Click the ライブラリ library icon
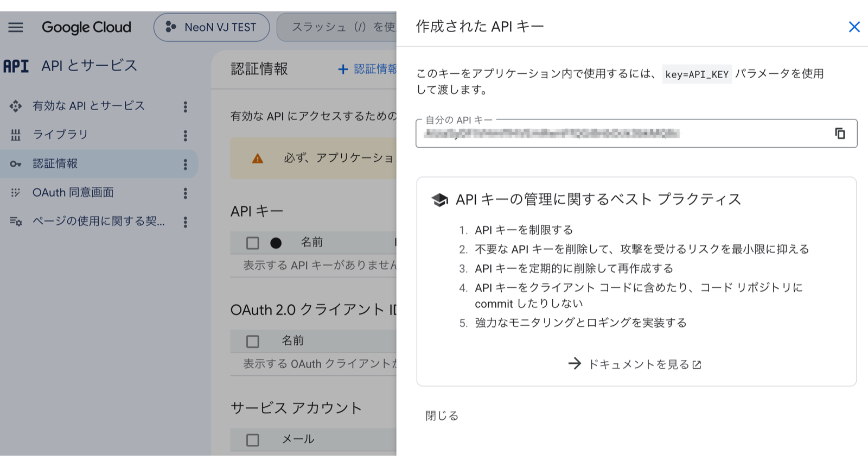Viewport: 868px width, 467px height. 16,135
